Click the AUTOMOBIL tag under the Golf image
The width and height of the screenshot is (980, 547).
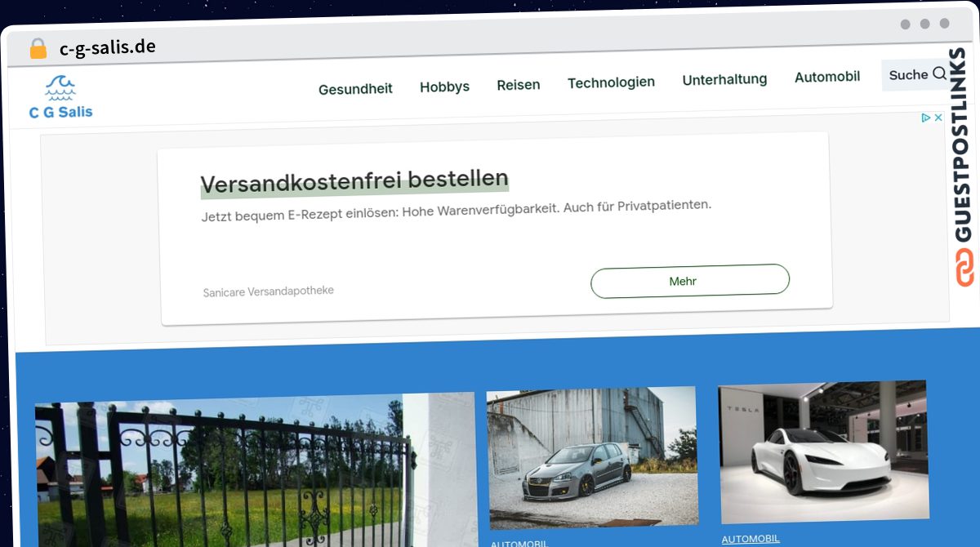coord(519,543)
